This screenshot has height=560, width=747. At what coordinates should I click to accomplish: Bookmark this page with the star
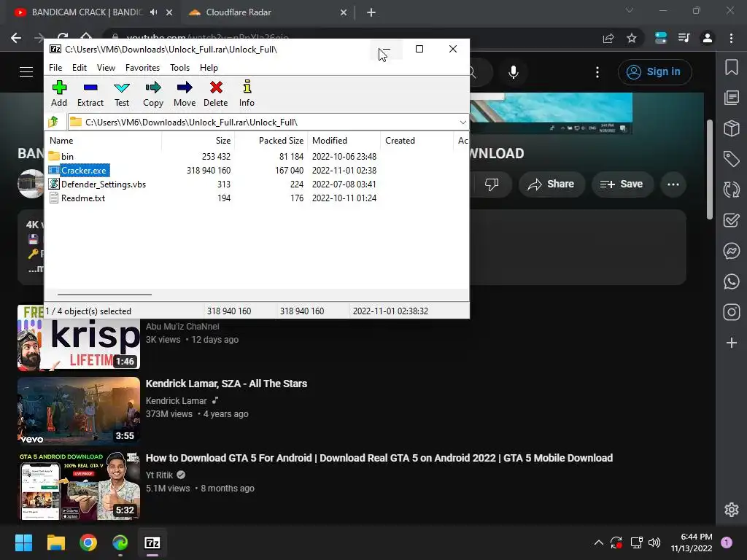pos(632,38)
